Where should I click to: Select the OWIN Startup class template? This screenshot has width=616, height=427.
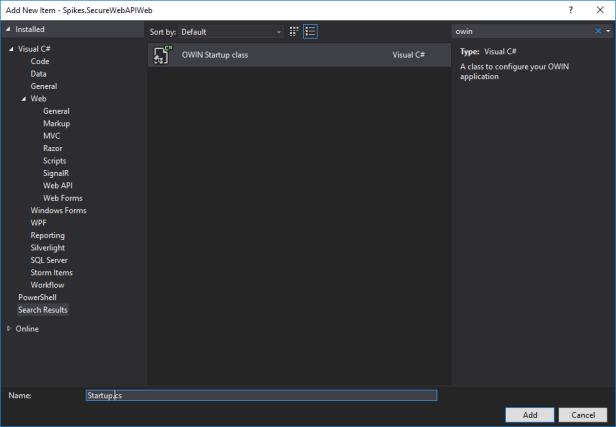[299, 55]
